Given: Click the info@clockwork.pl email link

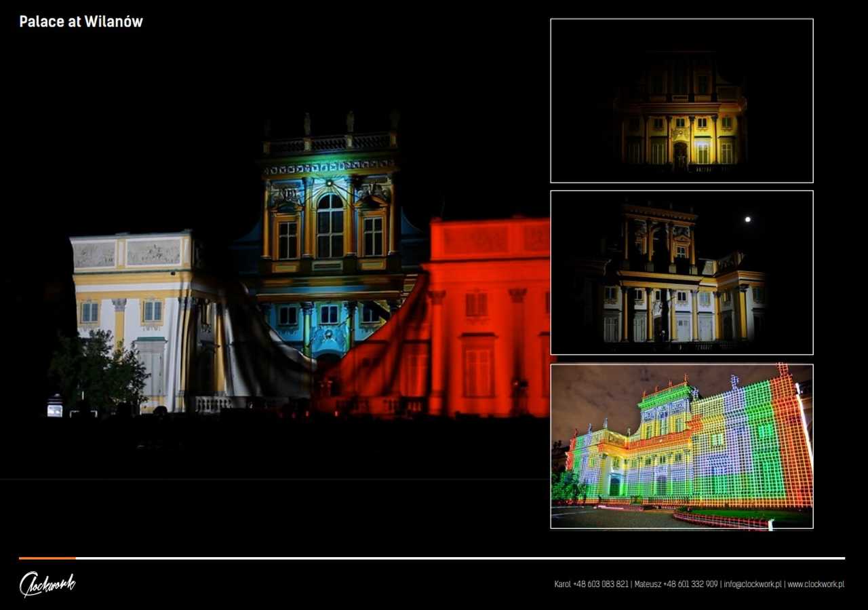Looking at the screenshot, I should click(753, 584).
